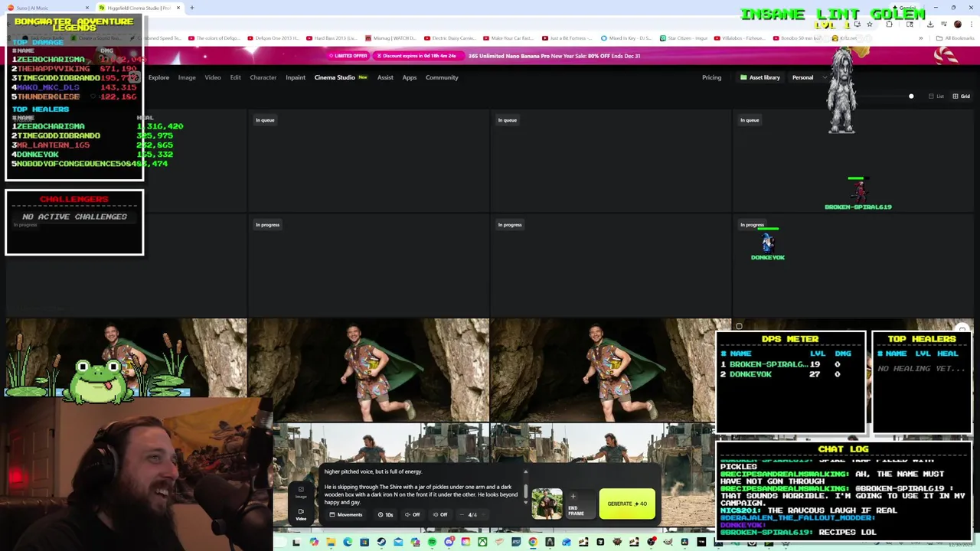Image resolution: width=980 pixels, height=551 pixels.
Task: Switch to Grid view
Action: click(961, 96)
